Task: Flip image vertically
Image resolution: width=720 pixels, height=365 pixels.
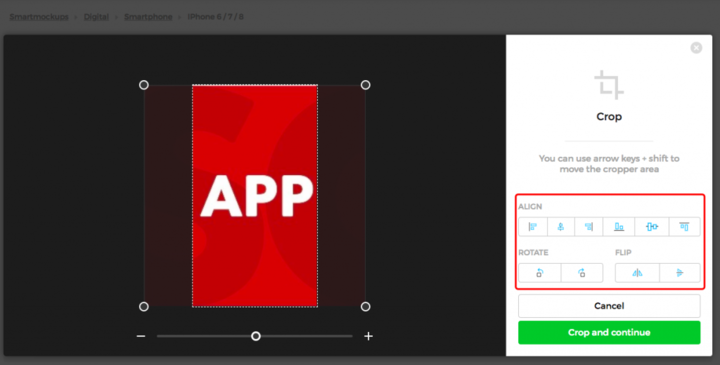Action: point(680,273)
